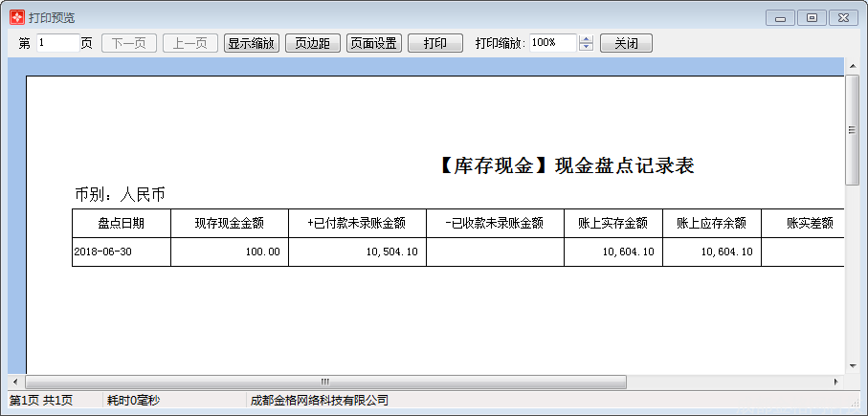The width and height of the screenshot is (868, 416).
Task: Click vertical scrollbar down arrow
Action: pos(852,366)
